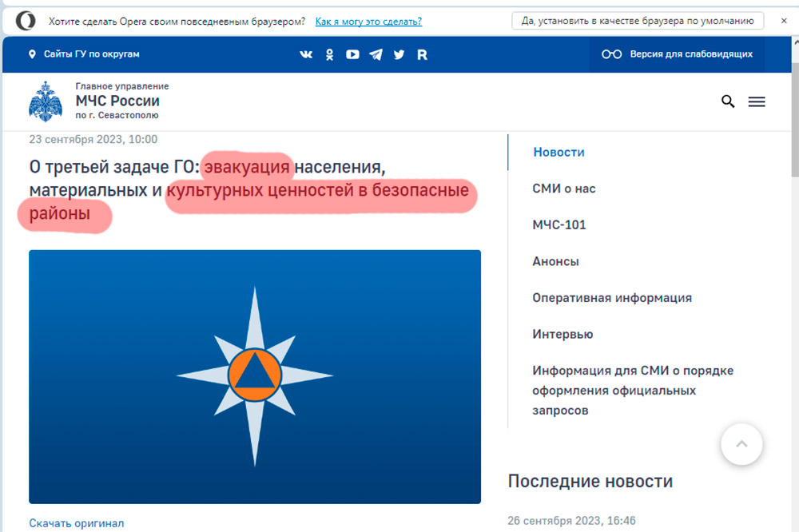Open the VK social media icon

(306, 54)
